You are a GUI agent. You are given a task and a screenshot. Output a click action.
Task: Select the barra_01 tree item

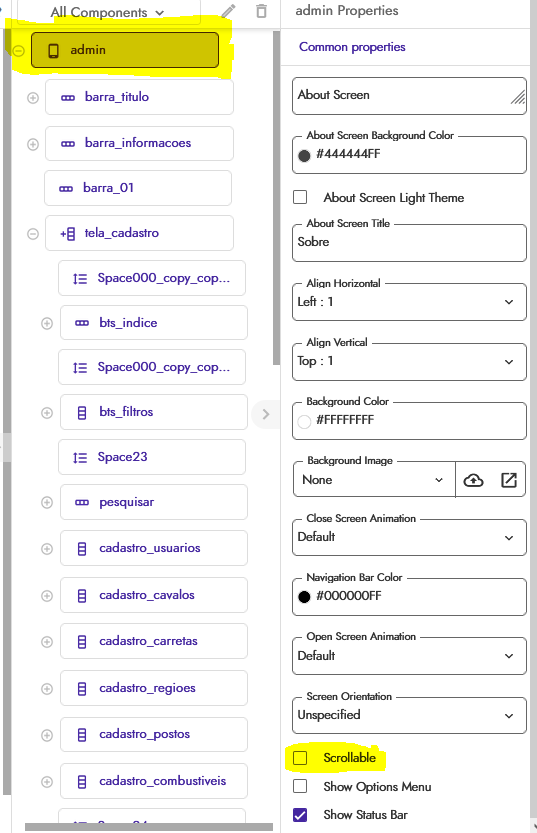coord(138,188)
